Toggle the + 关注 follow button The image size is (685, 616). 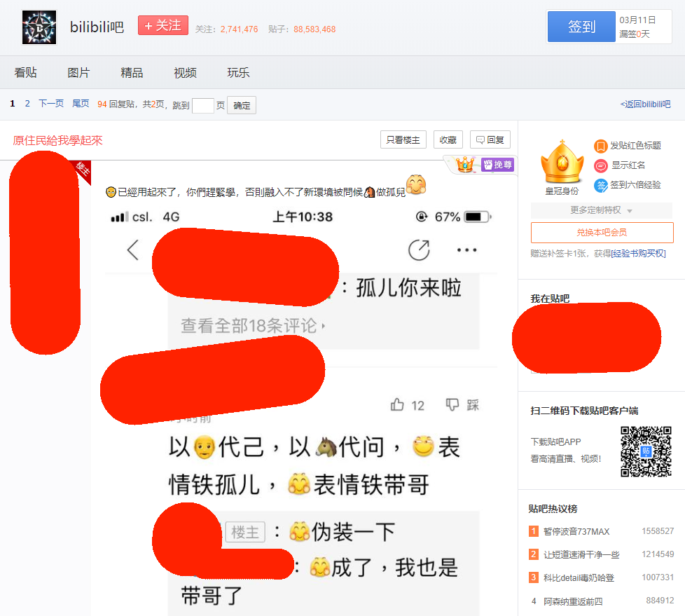coord(163,26)
